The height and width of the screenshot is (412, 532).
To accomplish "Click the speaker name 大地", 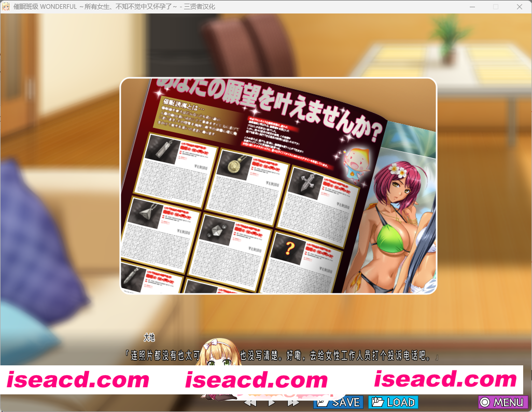I will pyautogui.click(x=149, y=338).
